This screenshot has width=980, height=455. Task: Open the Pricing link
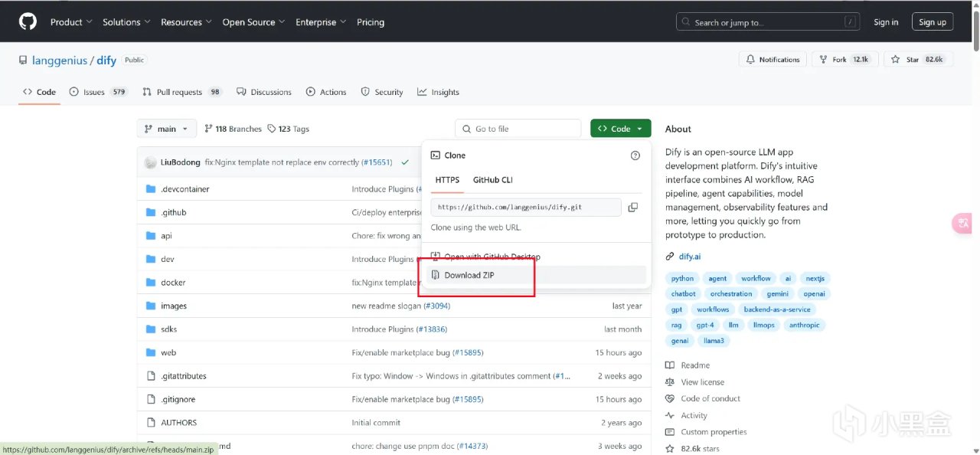pyautogui.click(x=371, y=22)
